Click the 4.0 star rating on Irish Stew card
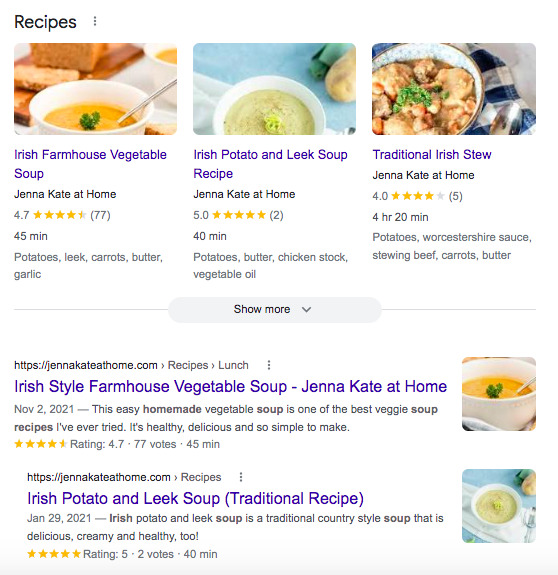558x575 pixels. pos(417,196)
